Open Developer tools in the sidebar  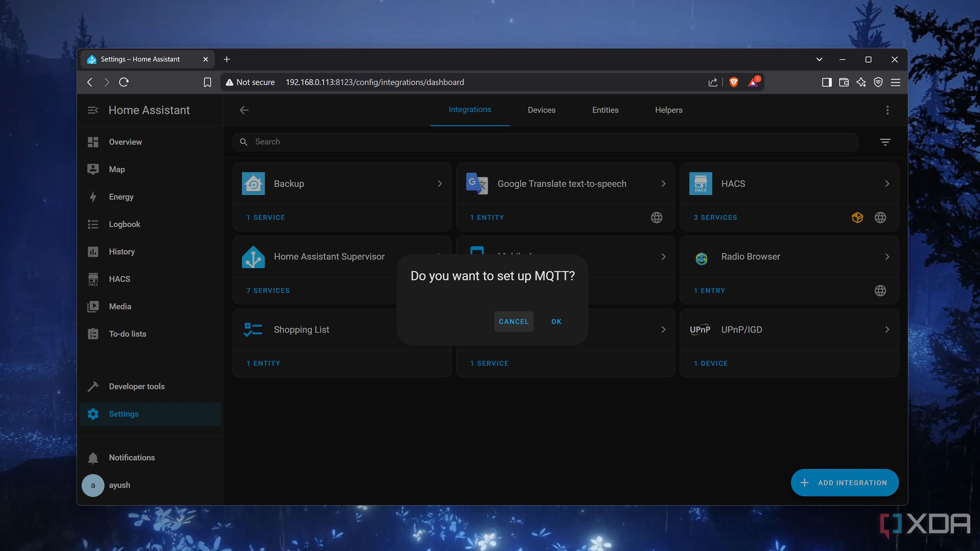pos(150,386)
